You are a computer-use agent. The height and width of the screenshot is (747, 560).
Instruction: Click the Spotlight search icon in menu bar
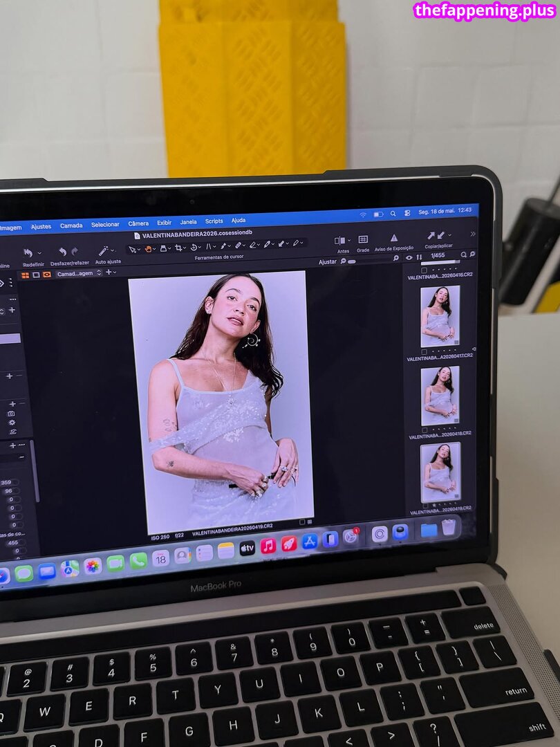click(393, 214)
